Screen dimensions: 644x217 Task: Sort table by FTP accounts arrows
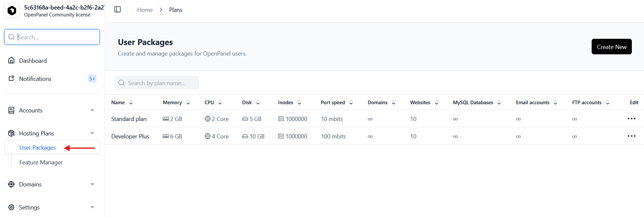click(x=608, y=103)
